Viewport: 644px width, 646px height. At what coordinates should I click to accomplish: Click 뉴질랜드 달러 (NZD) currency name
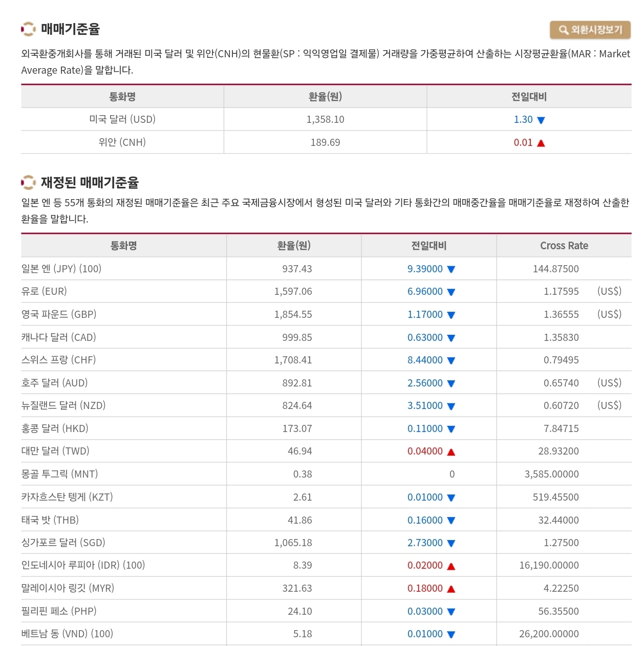63,405
